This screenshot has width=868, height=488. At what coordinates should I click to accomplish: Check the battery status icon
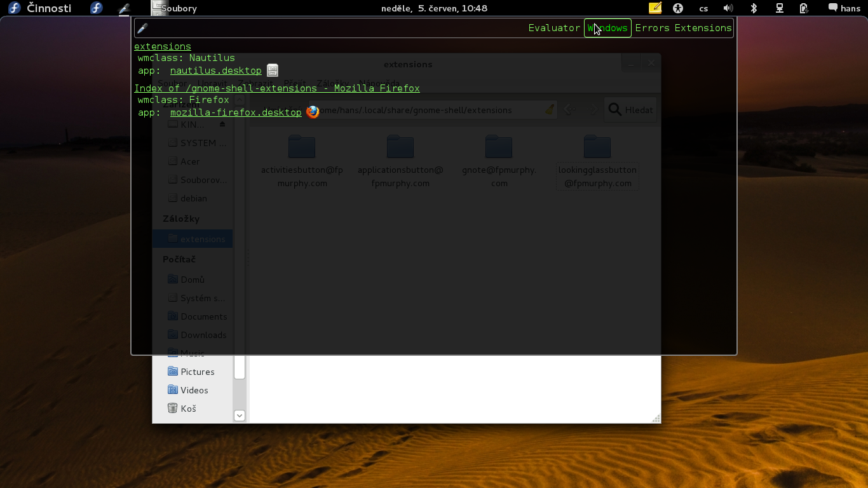point(804,8)
